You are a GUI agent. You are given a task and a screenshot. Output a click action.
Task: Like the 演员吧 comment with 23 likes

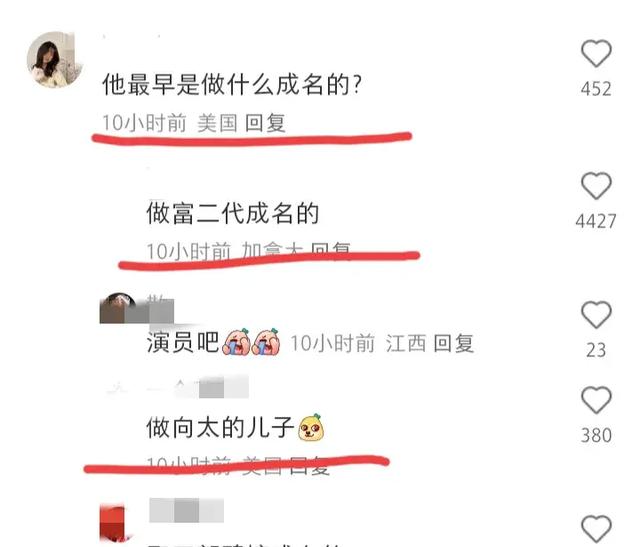(596, 315)
